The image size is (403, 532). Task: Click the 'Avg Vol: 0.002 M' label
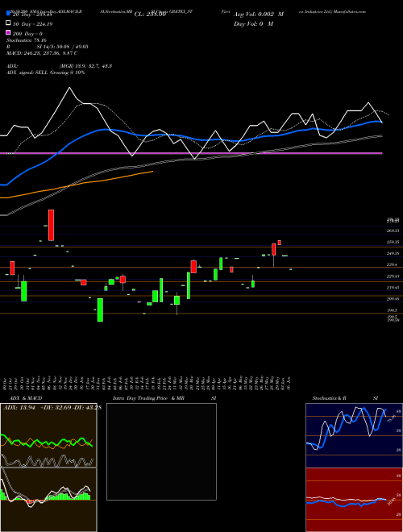click(259, 15)
